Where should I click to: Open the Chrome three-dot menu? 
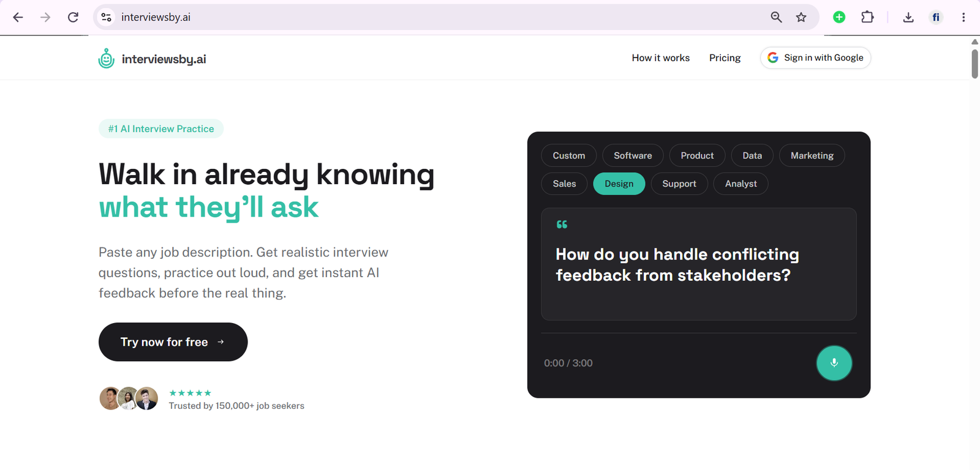click(963, 17)
